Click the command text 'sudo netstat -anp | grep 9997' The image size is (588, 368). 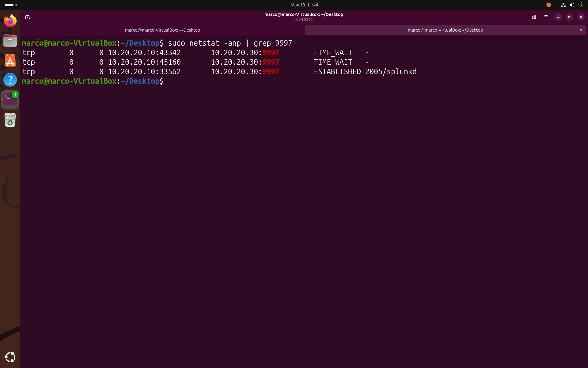pyautogui.click(x=230, y=43)
